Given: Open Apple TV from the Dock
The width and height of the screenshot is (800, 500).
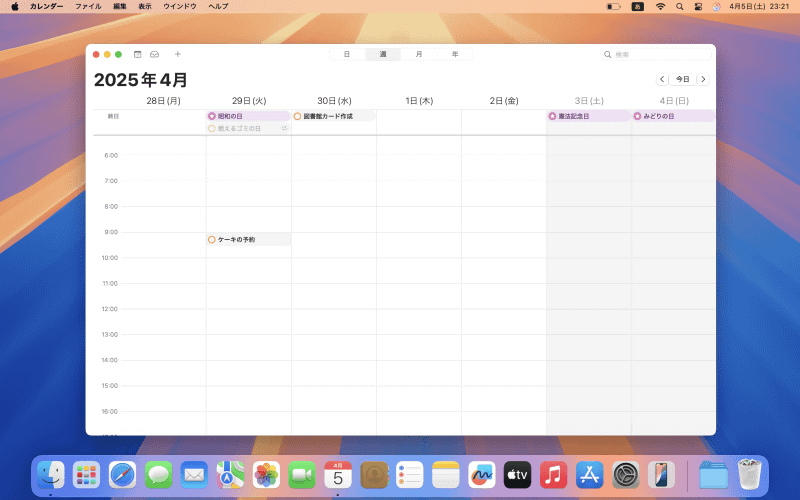Looking at the screenshot, I should pyautogui.click(x=517, y=475).
